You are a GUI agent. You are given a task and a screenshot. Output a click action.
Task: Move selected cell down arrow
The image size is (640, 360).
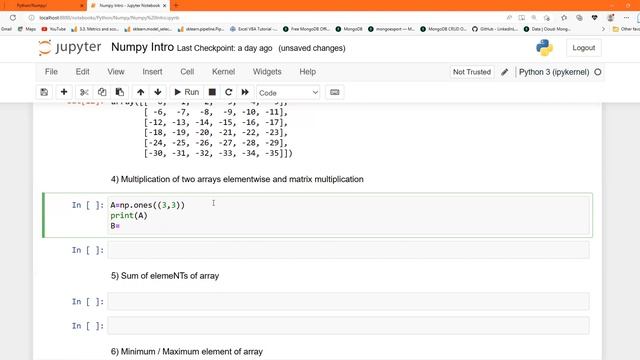(158, 92)
